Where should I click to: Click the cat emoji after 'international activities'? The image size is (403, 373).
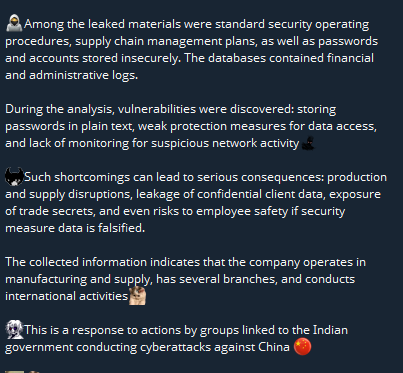[137, 296]
